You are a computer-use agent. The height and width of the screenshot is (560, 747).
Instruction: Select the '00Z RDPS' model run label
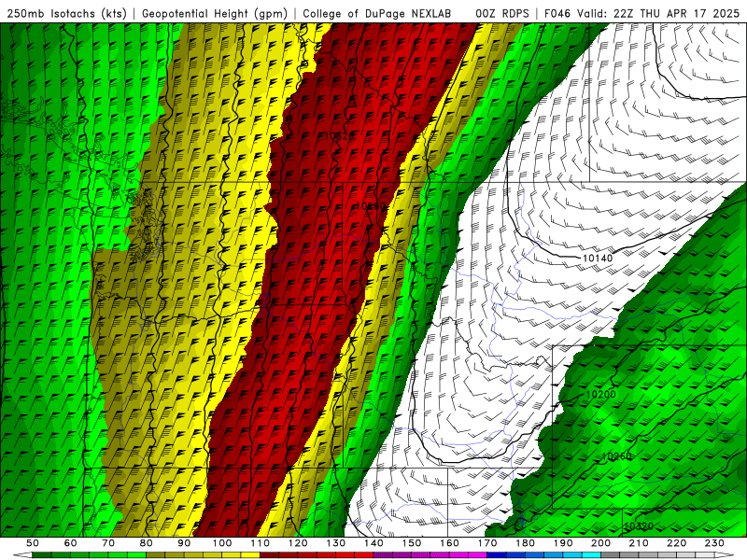pyautogui.click(x=502, y=13)
